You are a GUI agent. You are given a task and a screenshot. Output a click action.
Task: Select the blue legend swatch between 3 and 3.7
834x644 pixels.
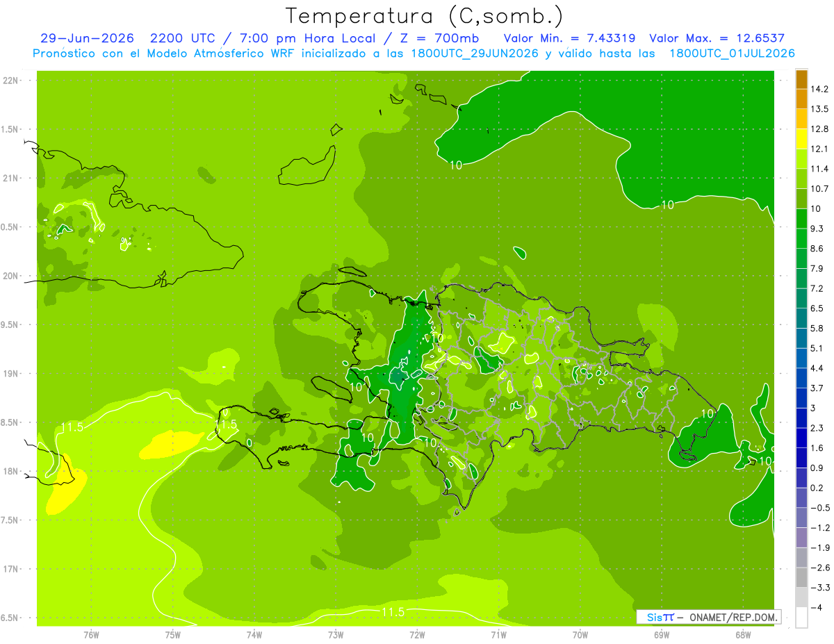coord(801,397)
